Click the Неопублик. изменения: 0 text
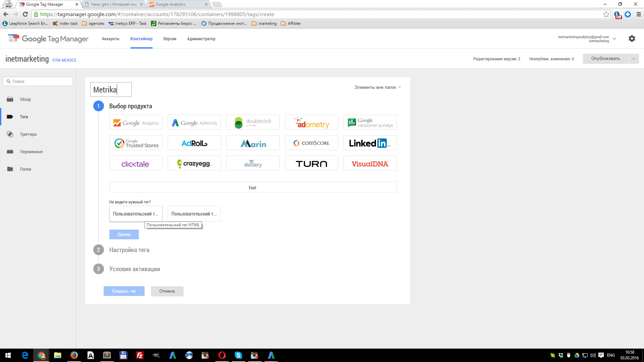 click(x=551, y=59)
